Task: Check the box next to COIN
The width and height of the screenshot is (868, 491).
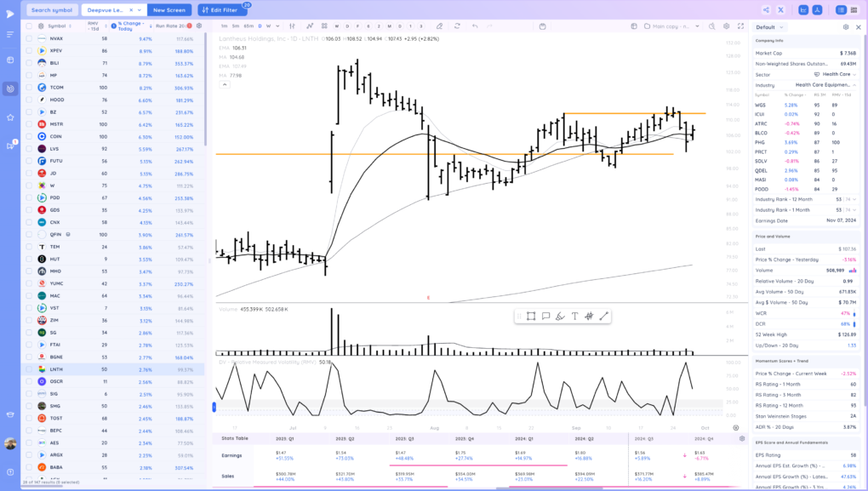Action: click(x=29, y=136)
